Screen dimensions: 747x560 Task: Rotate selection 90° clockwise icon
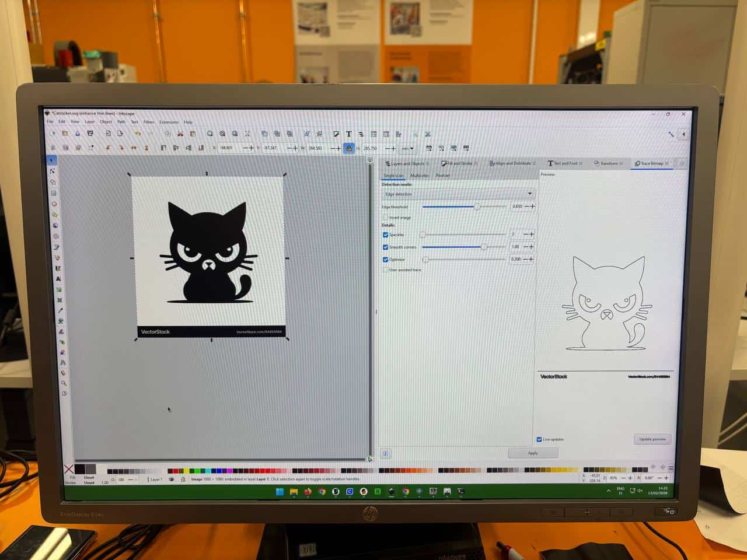tap(121, 148)
